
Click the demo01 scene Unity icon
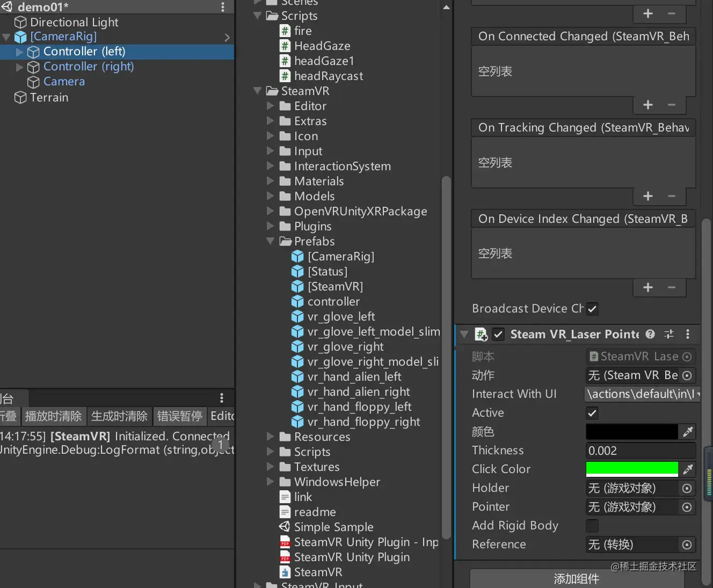pos(6,7)
